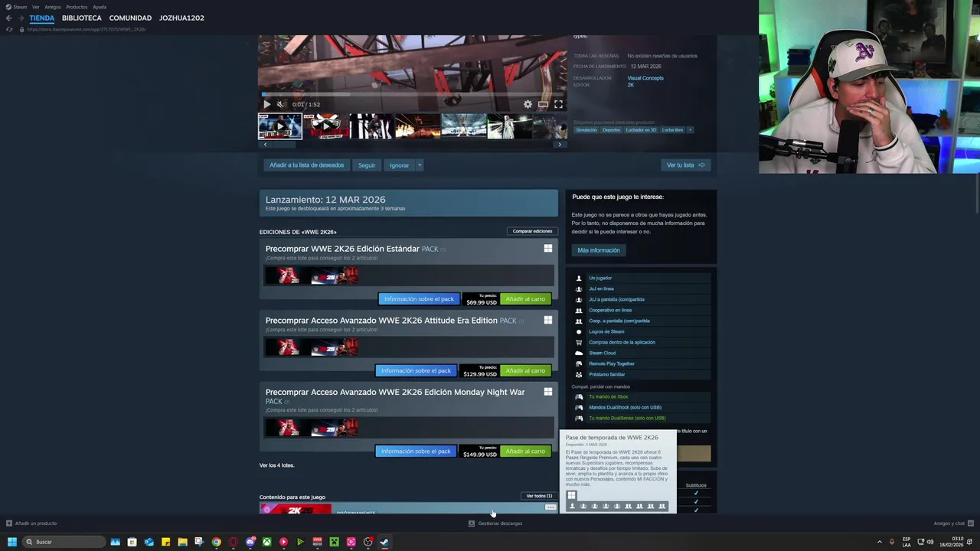This screenshot has height=551, width=980.
Task: Open Tu mando DualSense (solo con USB)
Action: click(x=627, y=419)
